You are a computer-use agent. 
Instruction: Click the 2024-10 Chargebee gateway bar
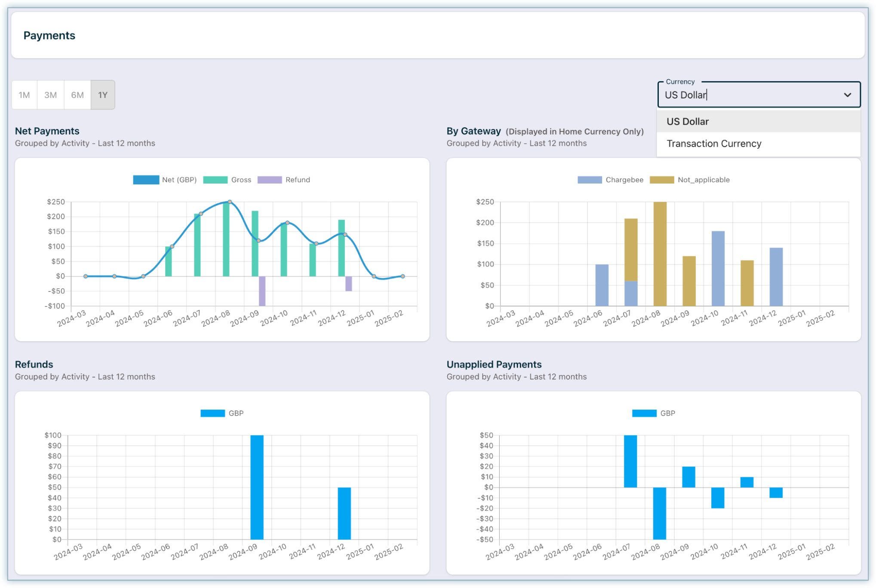point(718,269)
